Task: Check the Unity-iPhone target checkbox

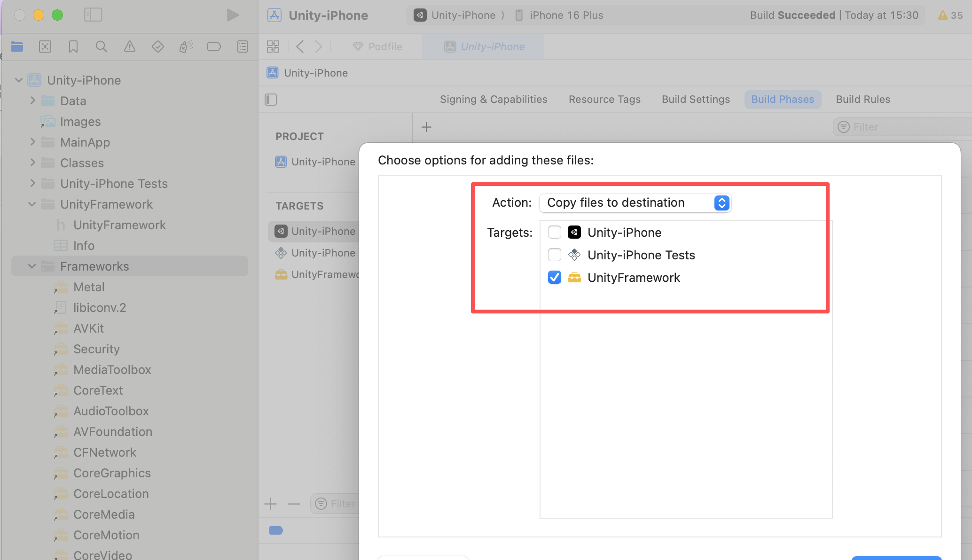Action: [x=555, y=232]
